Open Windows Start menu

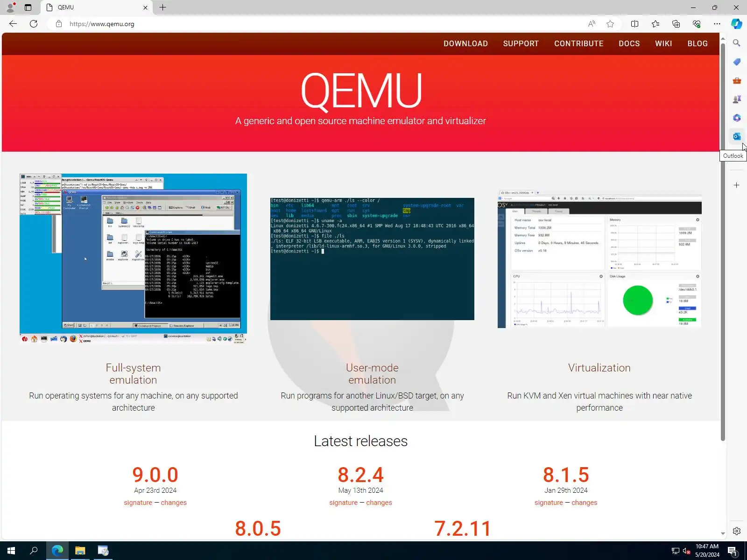tap(11, 551)
